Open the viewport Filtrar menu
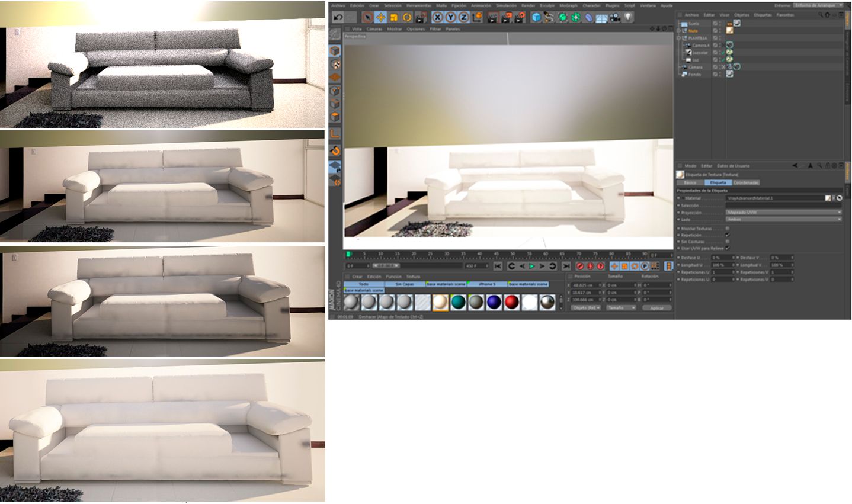The image size is (852, 504). pos(435,28)
